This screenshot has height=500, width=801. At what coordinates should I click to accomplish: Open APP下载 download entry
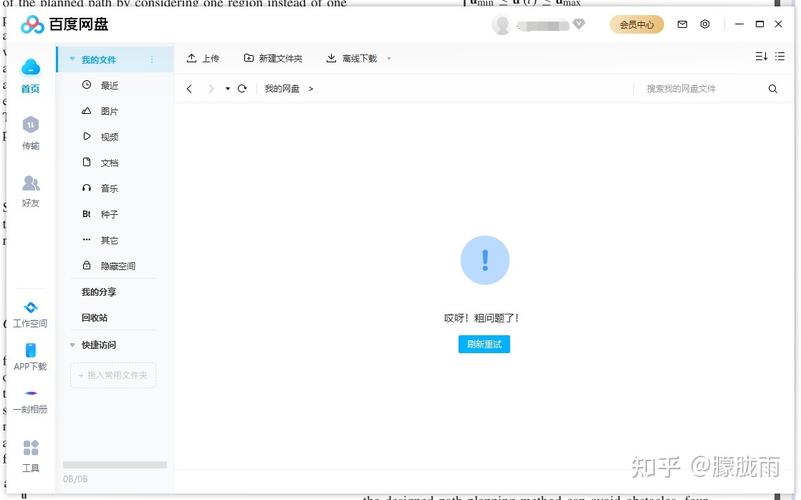tap(30, 356)
